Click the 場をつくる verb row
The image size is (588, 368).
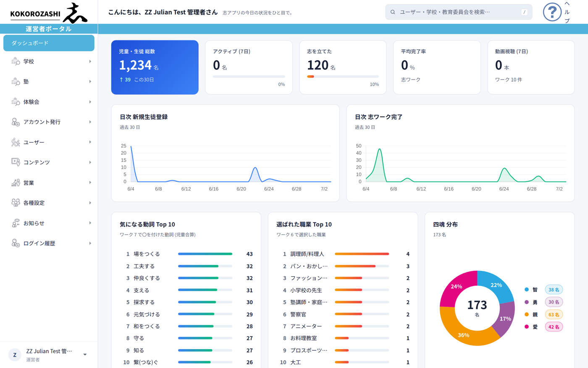186,254
